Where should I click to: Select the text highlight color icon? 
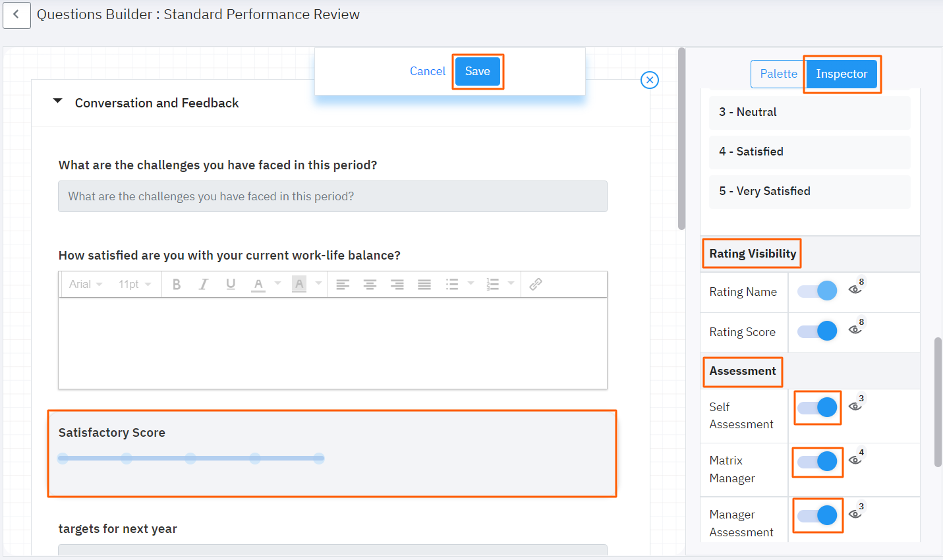pyautogui.click(x=300, y=284)
